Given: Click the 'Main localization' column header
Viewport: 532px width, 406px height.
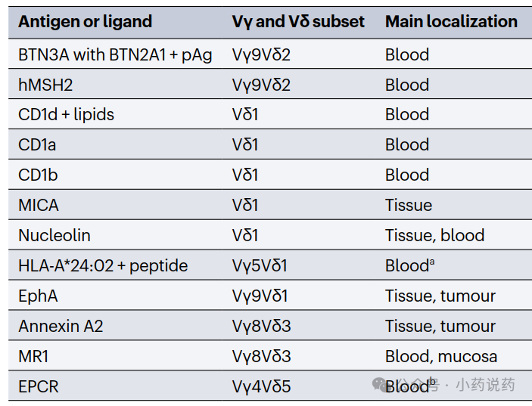Looking at the screenshot, I should point(451,22).
